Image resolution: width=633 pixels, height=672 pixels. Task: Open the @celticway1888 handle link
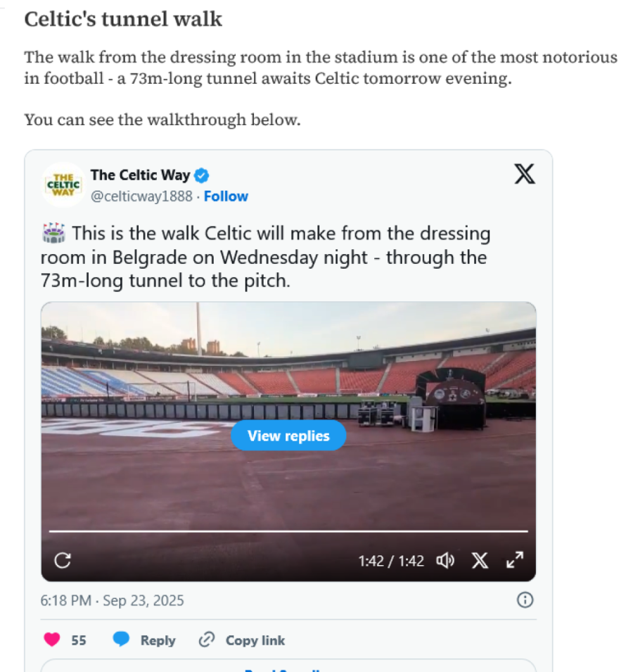[141, 196]
